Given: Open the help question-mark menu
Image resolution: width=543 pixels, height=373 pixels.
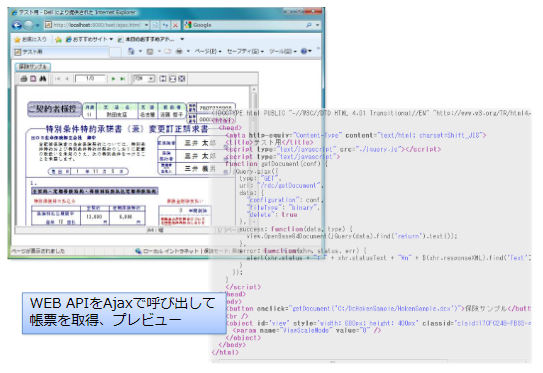Looking at the screenshot, I should coord(306,51).
